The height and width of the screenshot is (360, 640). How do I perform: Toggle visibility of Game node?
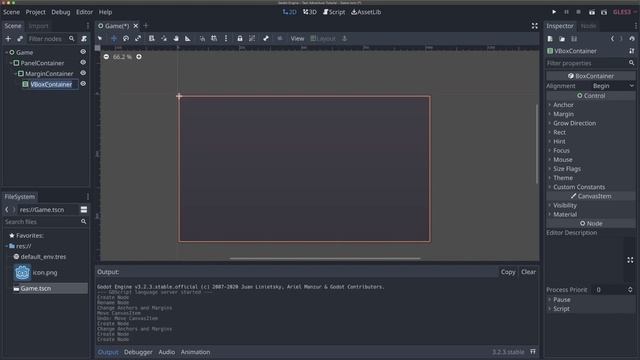83,52
